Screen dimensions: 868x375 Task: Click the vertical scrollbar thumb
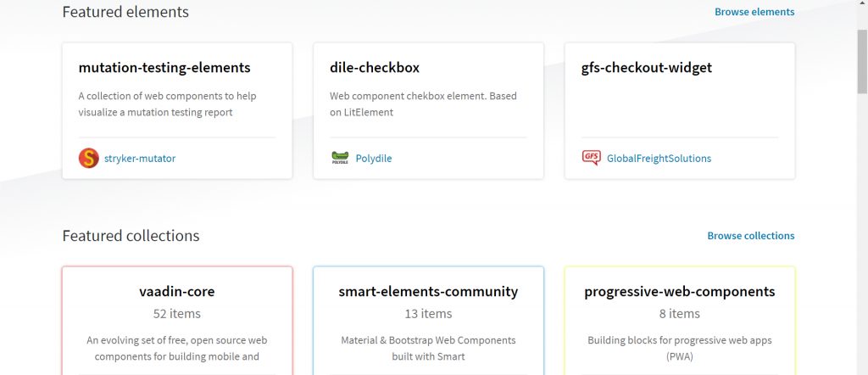pos(862,61)
